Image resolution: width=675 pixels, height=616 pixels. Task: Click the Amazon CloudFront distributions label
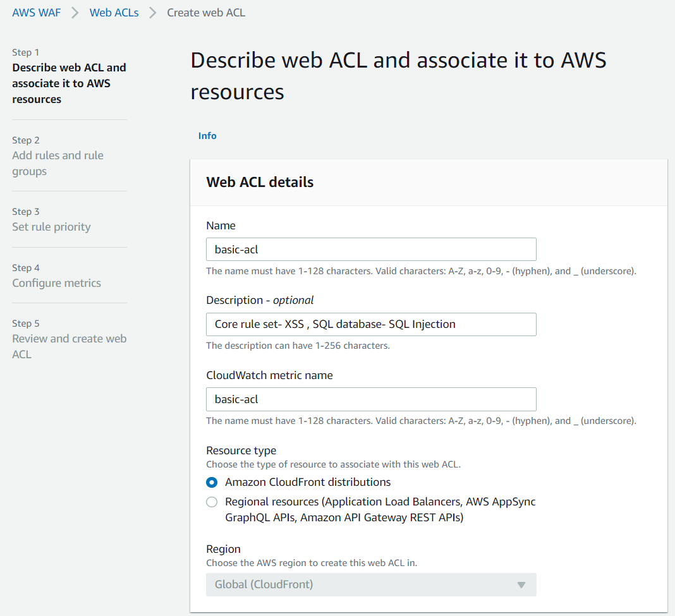tap(308, 483)
